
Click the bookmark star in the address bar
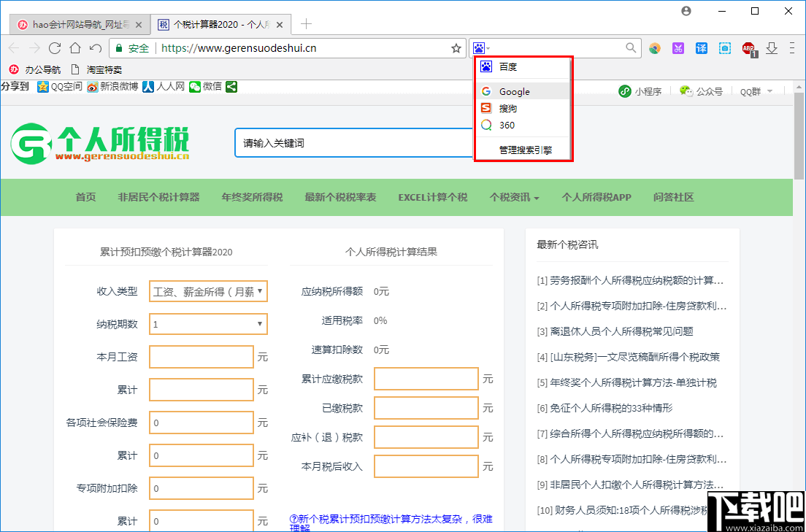click(x=456, y=47)
